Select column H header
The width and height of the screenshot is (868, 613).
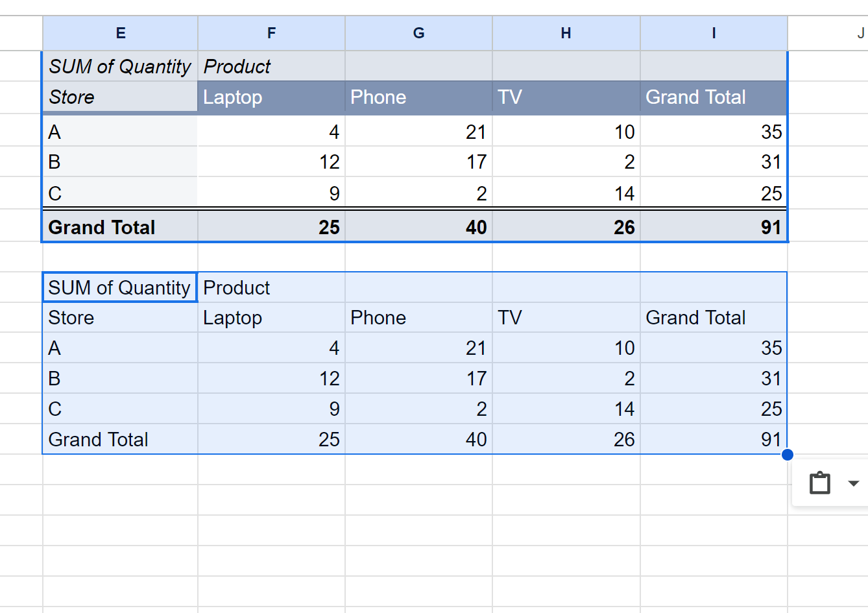pyautogui.click(x=566, y=33)
